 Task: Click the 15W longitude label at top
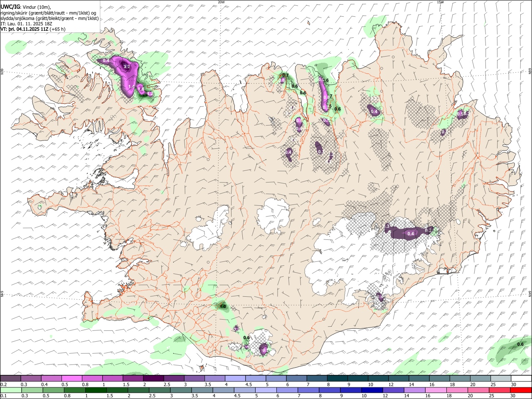440,2
